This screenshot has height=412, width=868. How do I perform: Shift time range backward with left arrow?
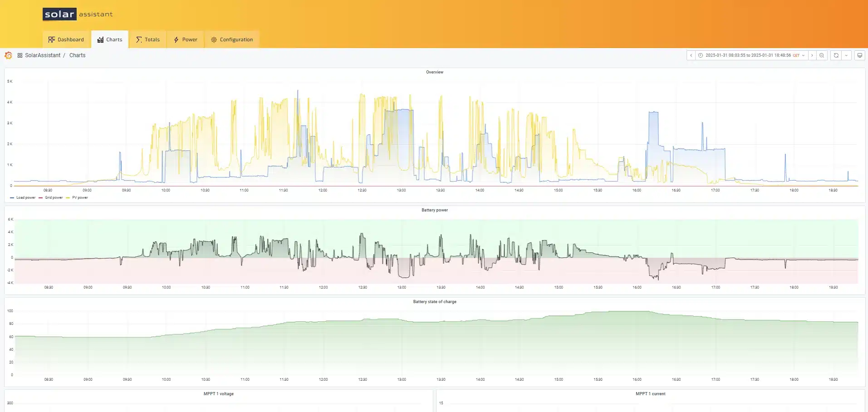(x=691, y=55)
